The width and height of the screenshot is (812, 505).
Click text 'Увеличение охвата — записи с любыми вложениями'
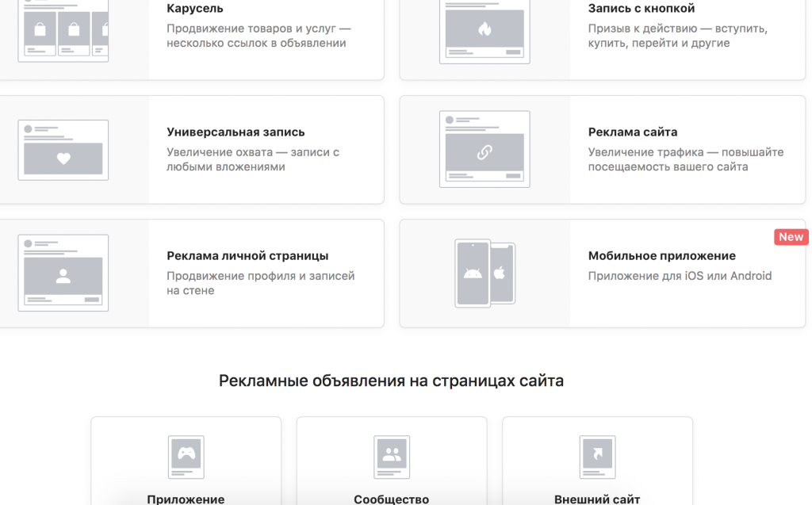[253, 159]
